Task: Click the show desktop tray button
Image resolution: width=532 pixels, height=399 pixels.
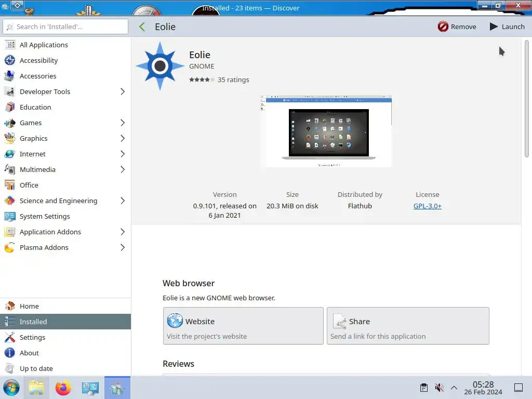Action: (518, 388)
